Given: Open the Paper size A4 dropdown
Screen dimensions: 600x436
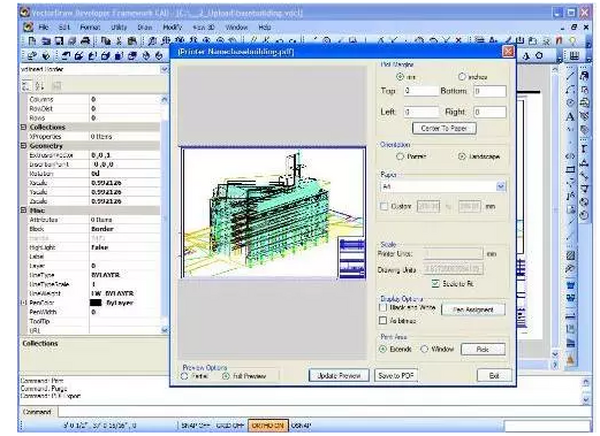Looking at the screenshot, I should [501, 186].
